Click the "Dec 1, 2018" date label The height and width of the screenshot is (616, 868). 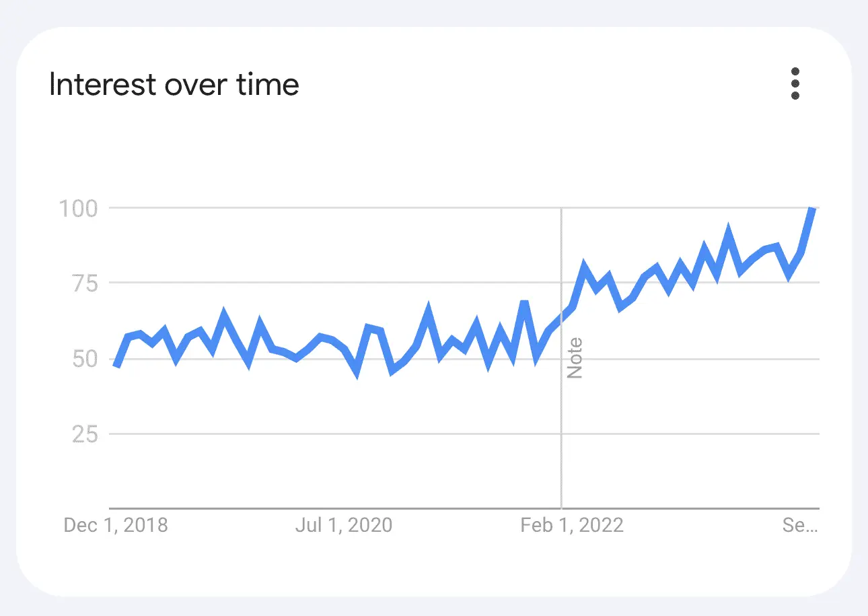[116, 525]
